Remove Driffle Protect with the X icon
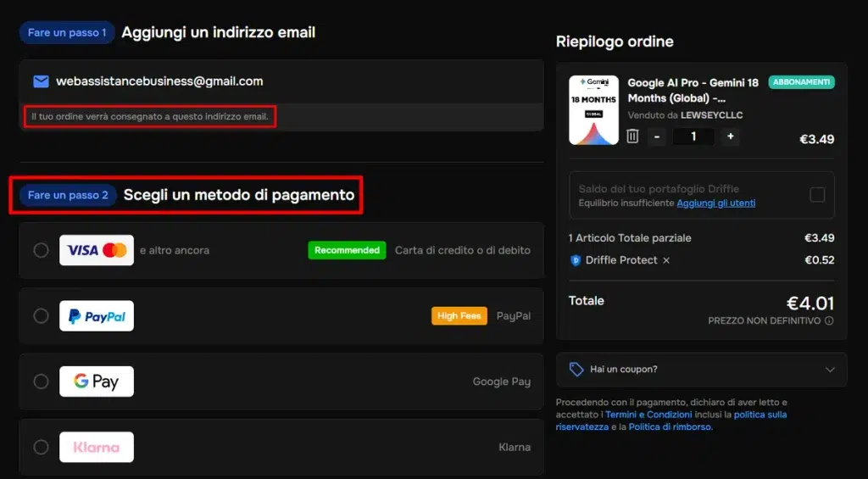The image size is (868, 479). (666, 260)
